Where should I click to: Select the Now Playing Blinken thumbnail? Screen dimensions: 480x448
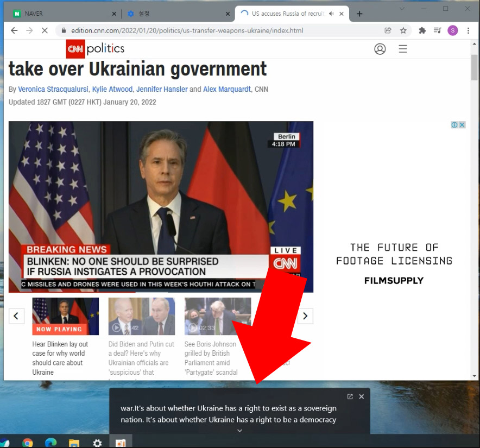66,316
